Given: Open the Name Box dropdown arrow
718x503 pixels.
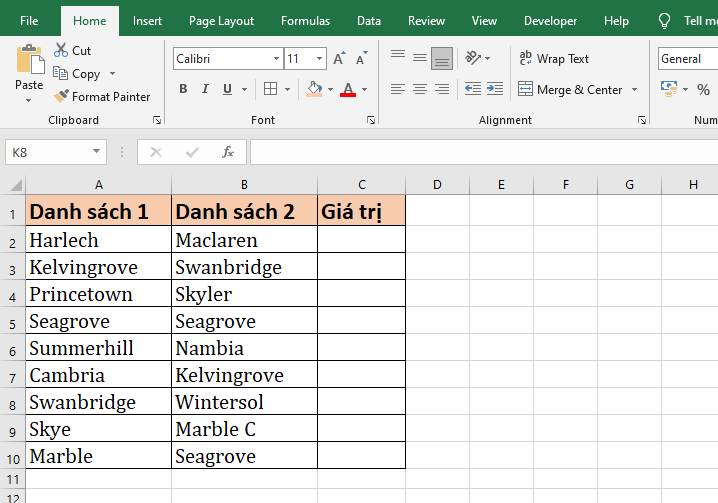Looking at the screenshot, I should click(96, 151).
